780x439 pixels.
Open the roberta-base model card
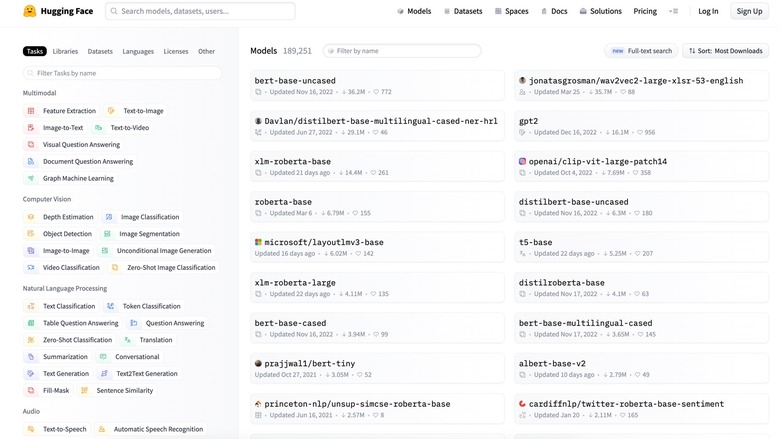click(x=377, y=207)
